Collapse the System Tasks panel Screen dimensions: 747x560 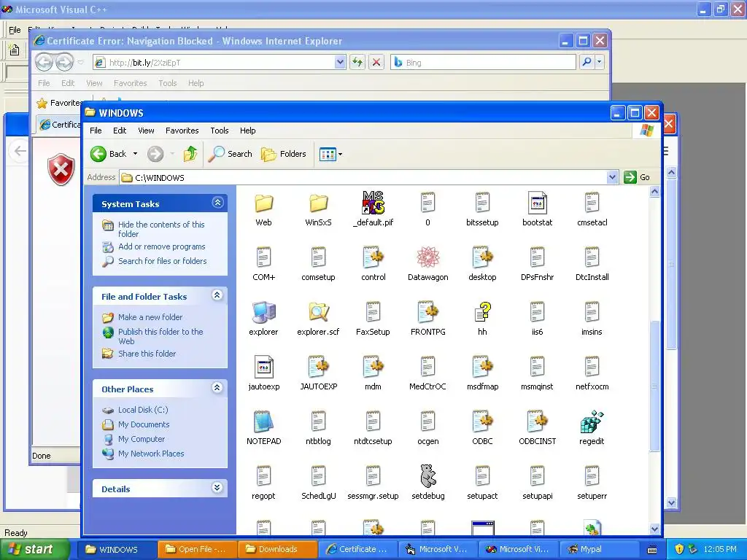[x=217, y=203]
